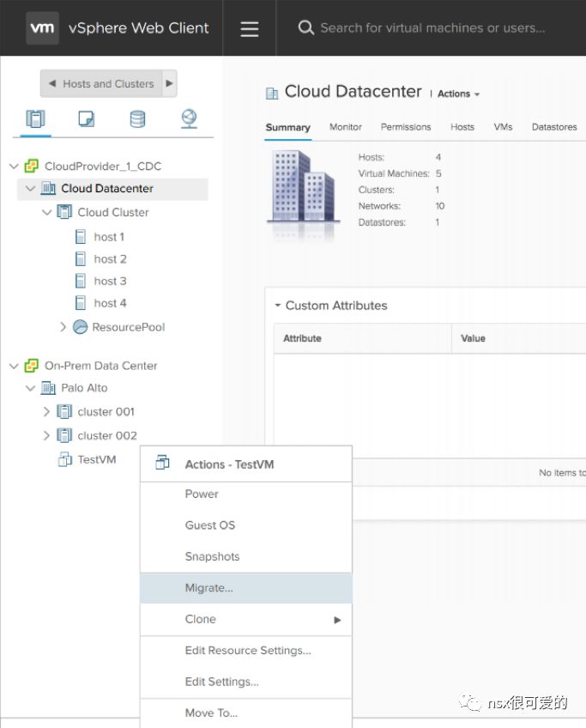The image size is (586, 728).
Task: Select the host 1 tree label
Action: pos(109,237)
